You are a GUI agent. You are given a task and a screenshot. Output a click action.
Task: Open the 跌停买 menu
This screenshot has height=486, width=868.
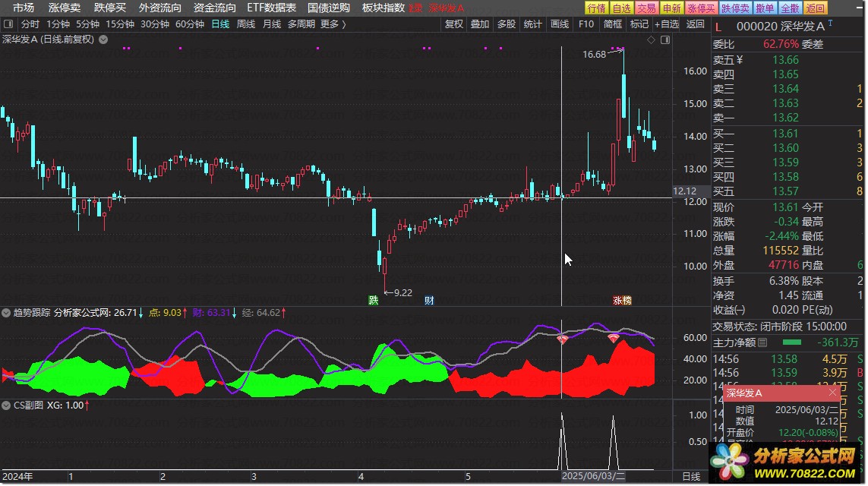point(109,8)
